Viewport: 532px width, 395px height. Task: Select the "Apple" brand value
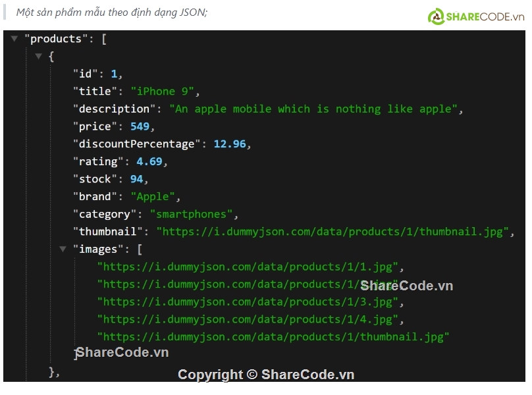coord(153,197)
